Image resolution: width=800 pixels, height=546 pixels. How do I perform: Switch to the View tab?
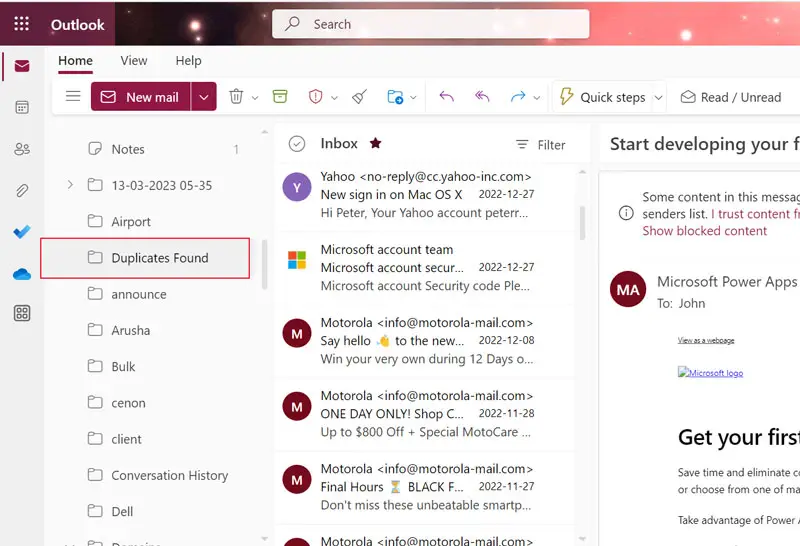point(134,61)
